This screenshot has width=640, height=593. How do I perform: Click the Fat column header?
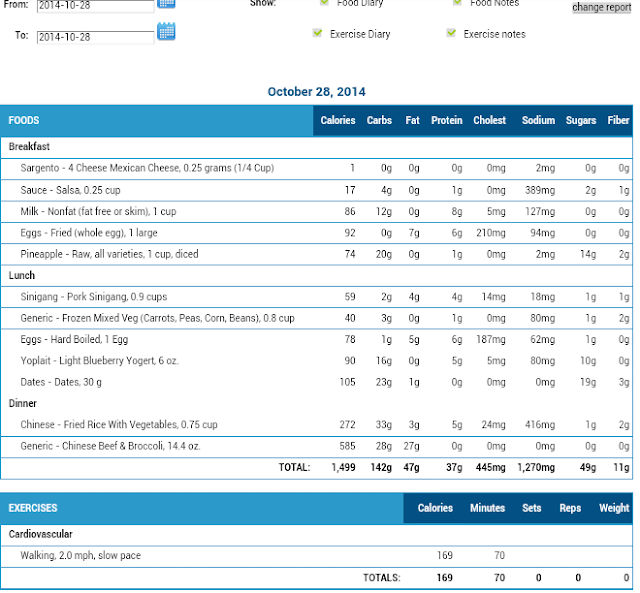pos(412,120)
